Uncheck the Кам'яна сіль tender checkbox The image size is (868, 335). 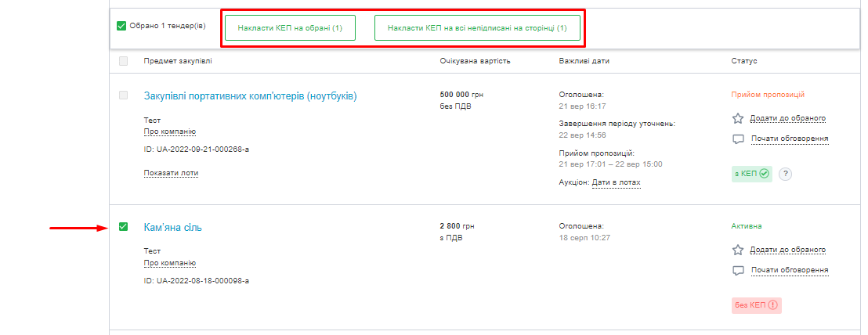click(x=123, y=227)
